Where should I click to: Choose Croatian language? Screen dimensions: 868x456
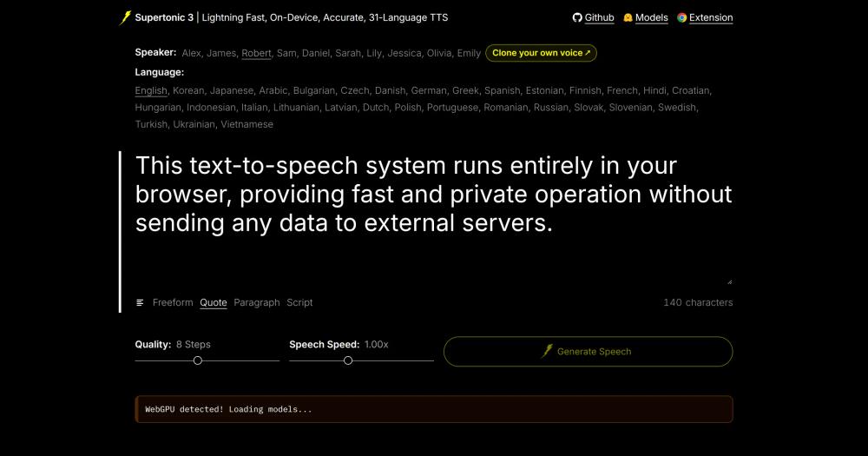[690, 90]
